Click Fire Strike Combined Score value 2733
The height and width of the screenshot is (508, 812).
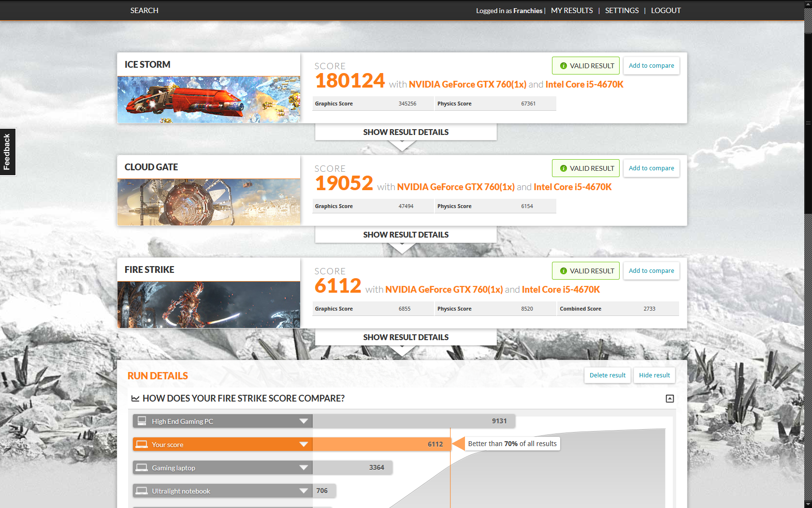pos(650,309)
